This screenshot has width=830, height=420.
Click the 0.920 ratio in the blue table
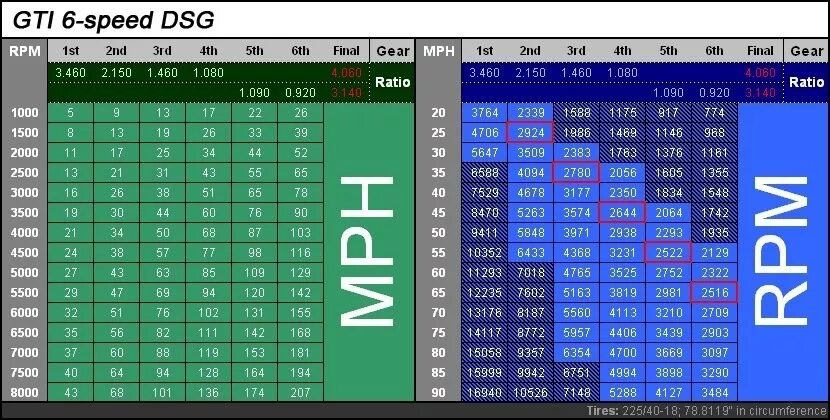[715, 93]
